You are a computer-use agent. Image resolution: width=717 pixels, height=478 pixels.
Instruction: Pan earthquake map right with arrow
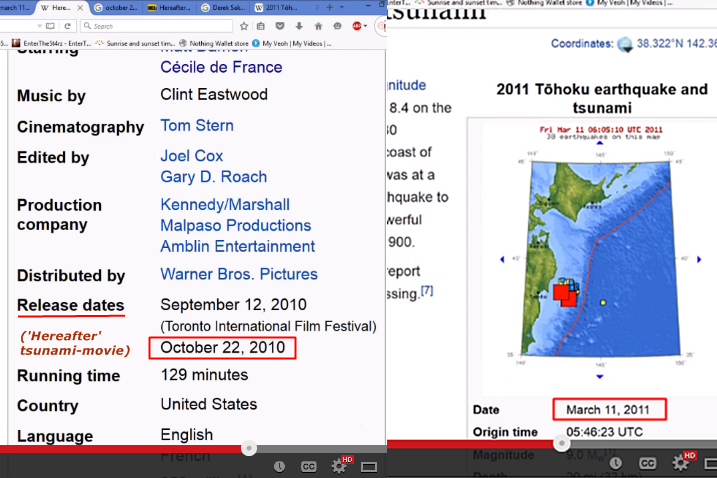[x=699, y=259]
